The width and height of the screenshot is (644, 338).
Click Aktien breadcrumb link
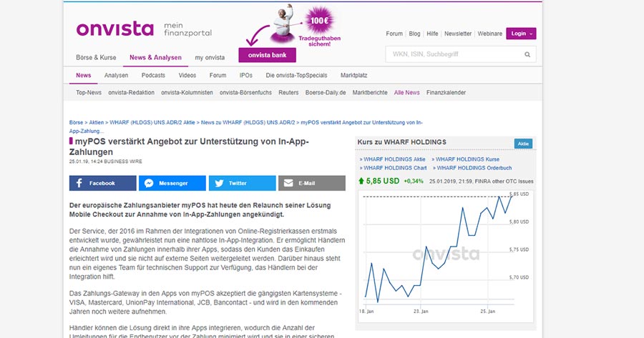pyautogui.click(x=97, y=123)
